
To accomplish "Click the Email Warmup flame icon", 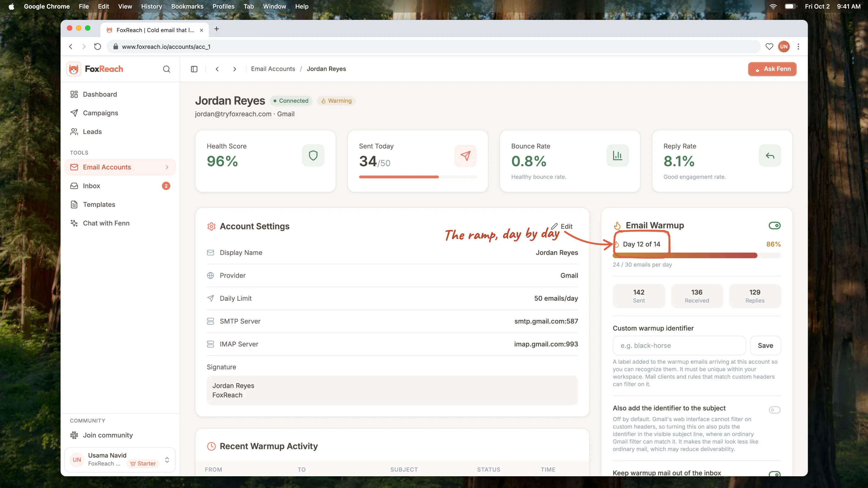I will 617,225.
